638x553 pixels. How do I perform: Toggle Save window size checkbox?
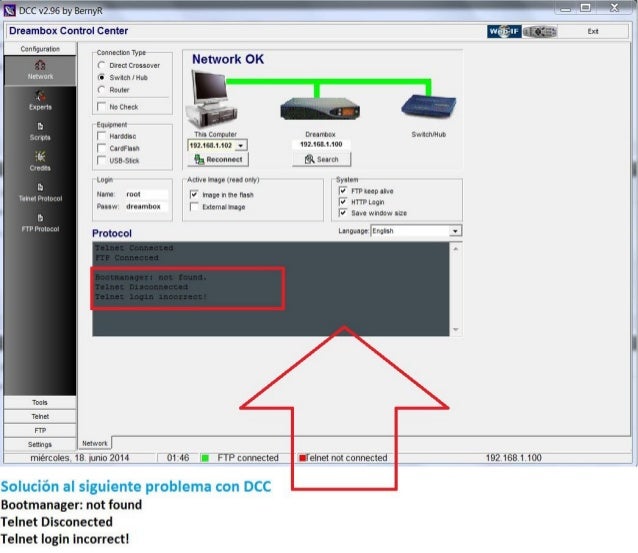pyautogui.click(x=343, y=213)
